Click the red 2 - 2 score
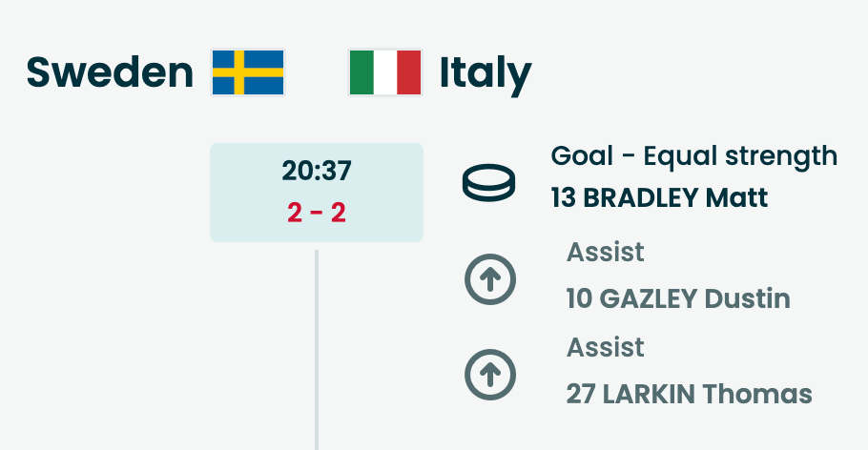868x450 pixels. tap(317, 212)
